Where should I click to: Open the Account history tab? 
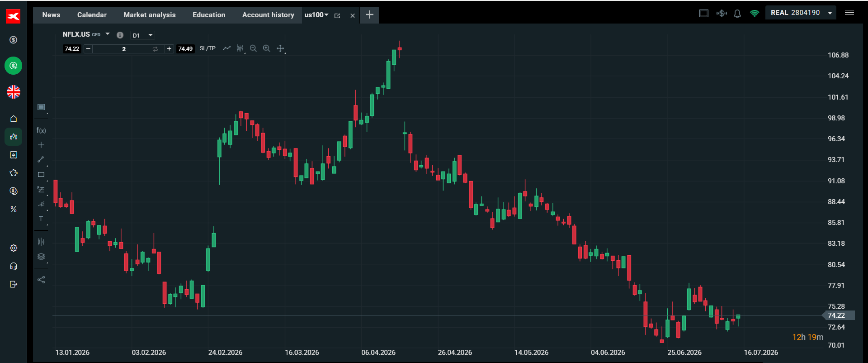[268, 15]
